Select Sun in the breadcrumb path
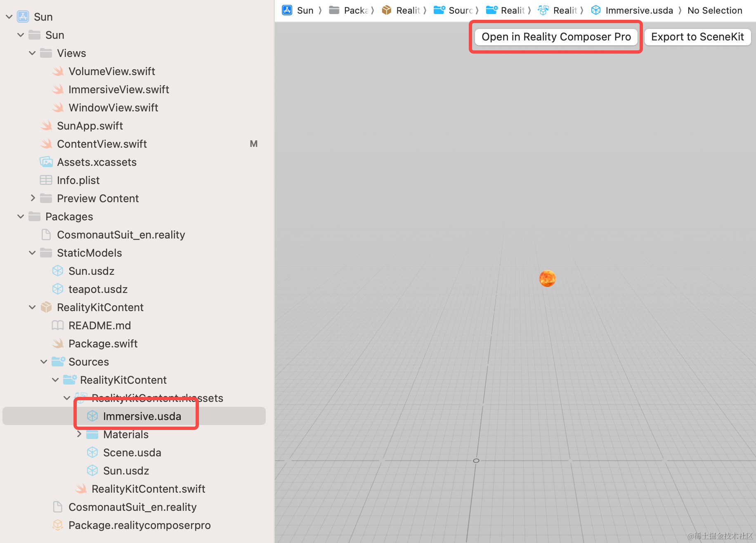The height and width of the screenshot is (543, 756). [305, 10]
